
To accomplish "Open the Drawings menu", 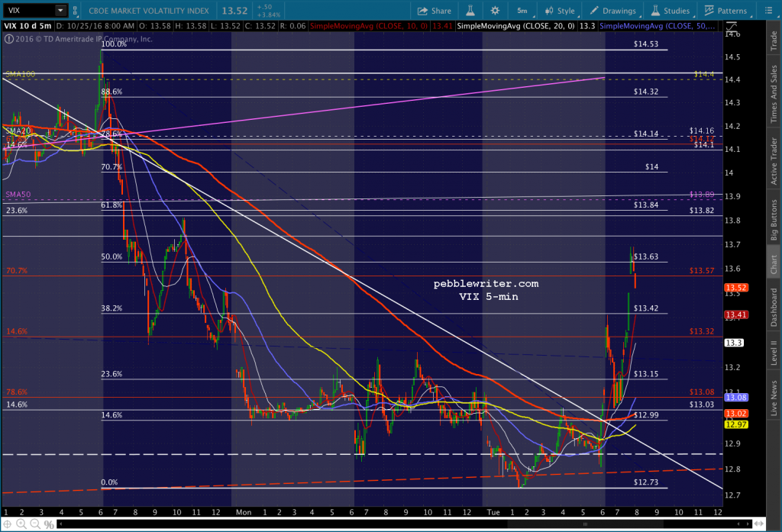I will pos(613,11).
